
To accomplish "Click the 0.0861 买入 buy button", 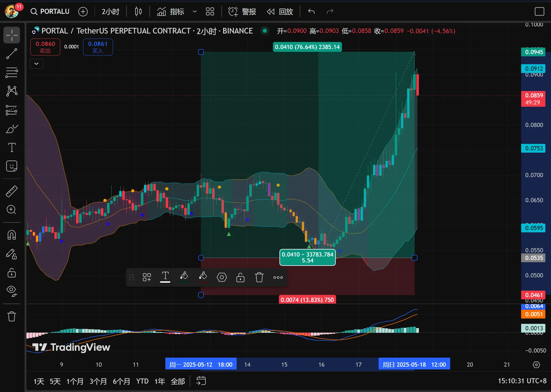I will point(98,47).
